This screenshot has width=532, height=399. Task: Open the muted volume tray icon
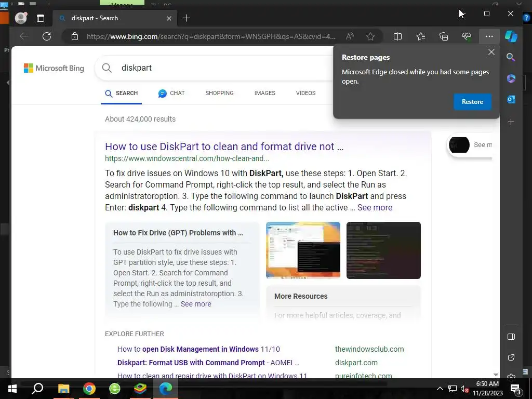[x=464, y=389]
